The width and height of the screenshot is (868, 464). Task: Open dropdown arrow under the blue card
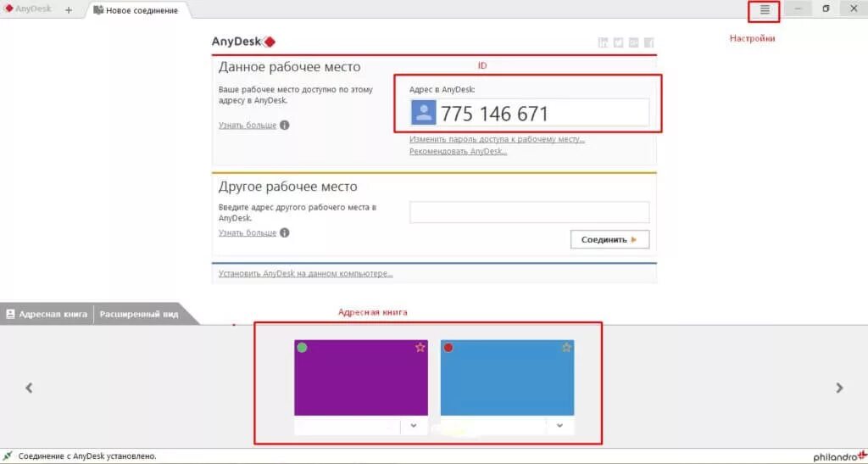[560, 426]
